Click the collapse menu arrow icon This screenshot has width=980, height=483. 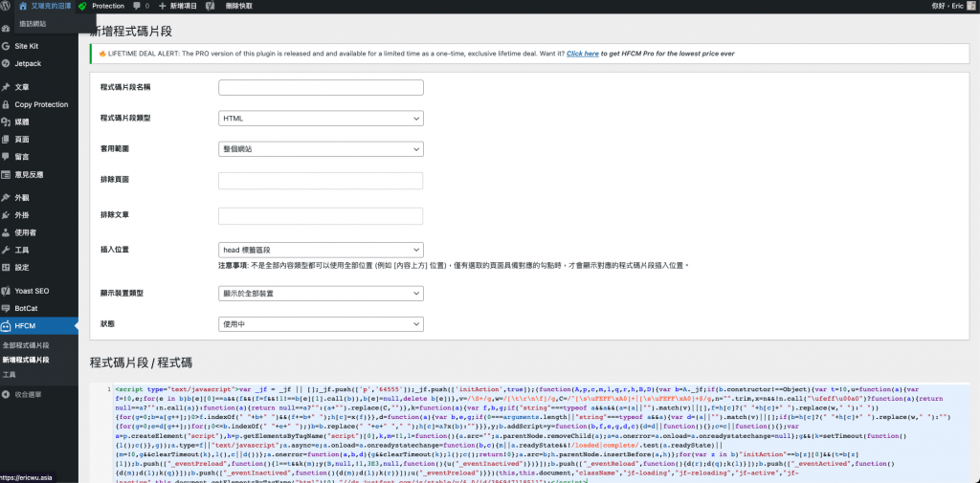[6, 394]
